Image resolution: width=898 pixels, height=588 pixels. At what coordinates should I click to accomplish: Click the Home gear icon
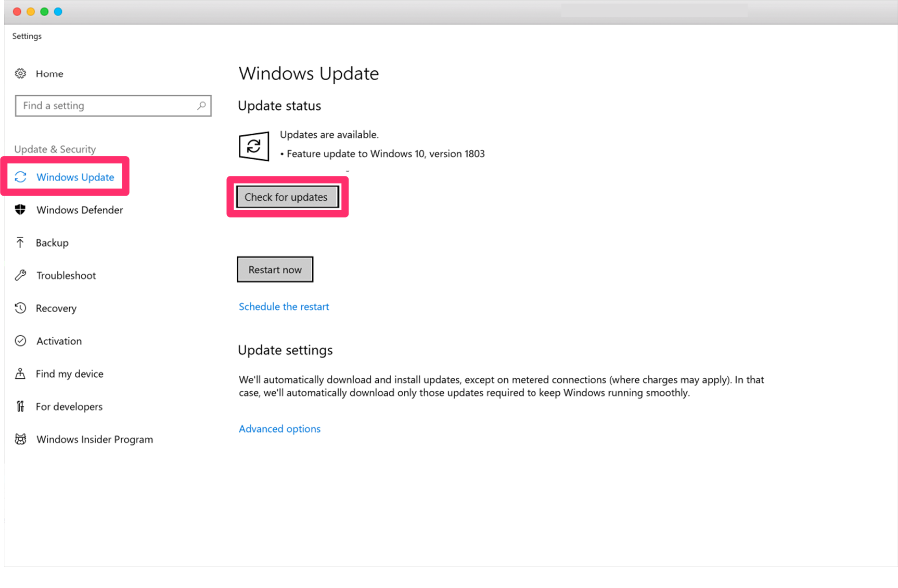coord(20,73)
